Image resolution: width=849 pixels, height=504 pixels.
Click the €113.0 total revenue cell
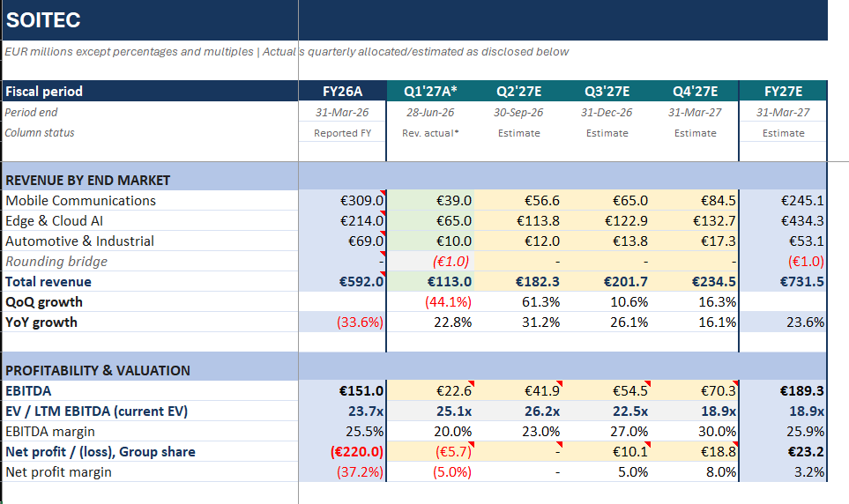click(x=430, y=281)
